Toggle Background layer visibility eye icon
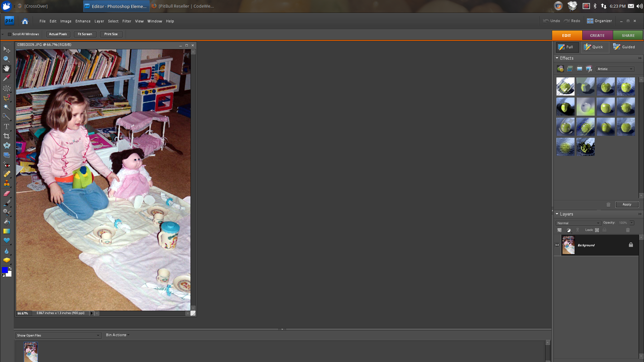The image size is (644, 362). point(558,245)
